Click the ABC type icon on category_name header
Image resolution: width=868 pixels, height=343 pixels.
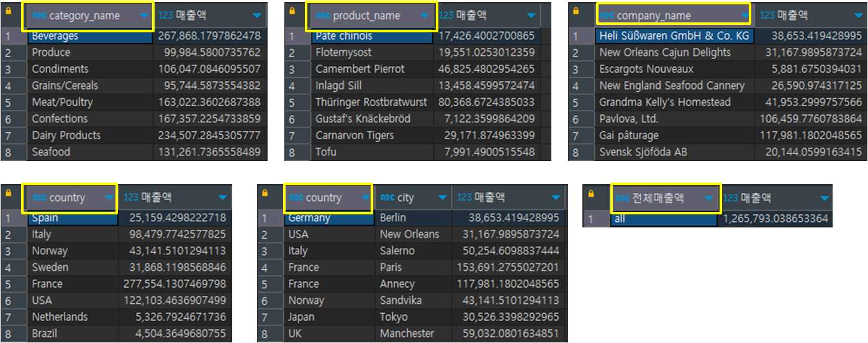coord(38,16)
